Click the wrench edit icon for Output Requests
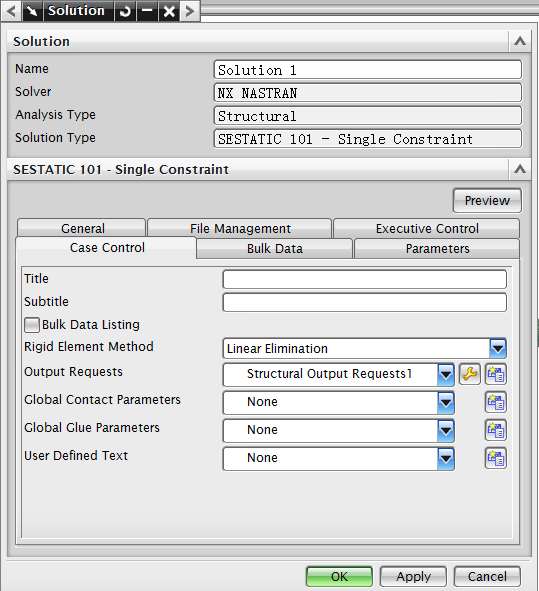 point(470,374)
